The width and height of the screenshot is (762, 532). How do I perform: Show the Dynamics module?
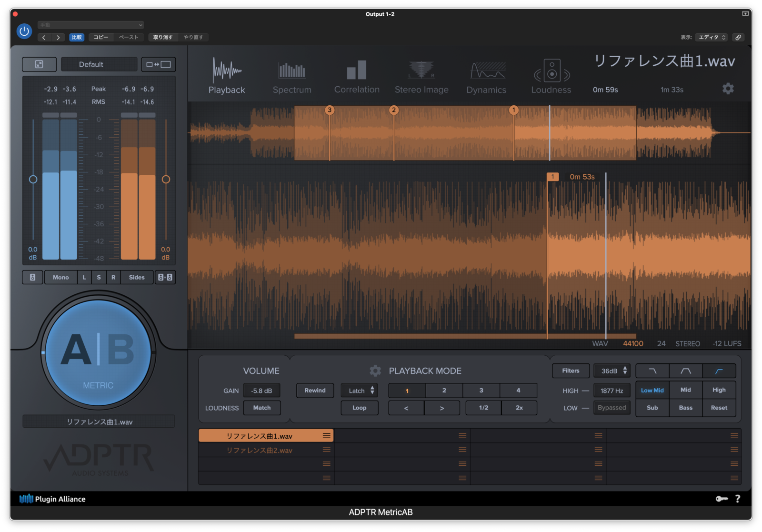(486, 76)
